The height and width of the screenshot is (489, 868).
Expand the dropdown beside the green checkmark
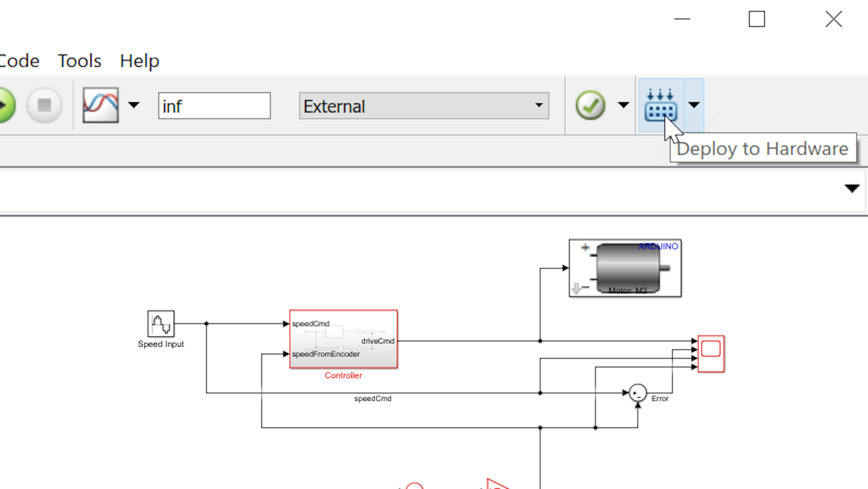click(x=623, y=105)
